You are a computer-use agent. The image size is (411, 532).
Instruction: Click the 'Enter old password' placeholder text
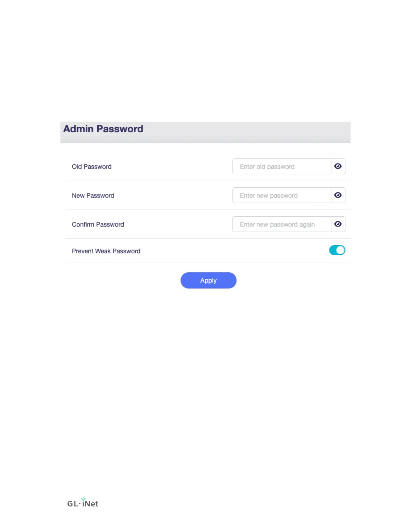coord(267,167)
